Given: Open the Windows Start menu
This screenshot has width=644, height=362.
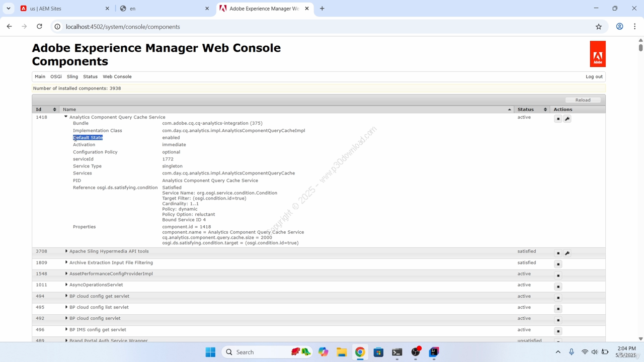Looking at the screenshot, I should click(210, 352).
